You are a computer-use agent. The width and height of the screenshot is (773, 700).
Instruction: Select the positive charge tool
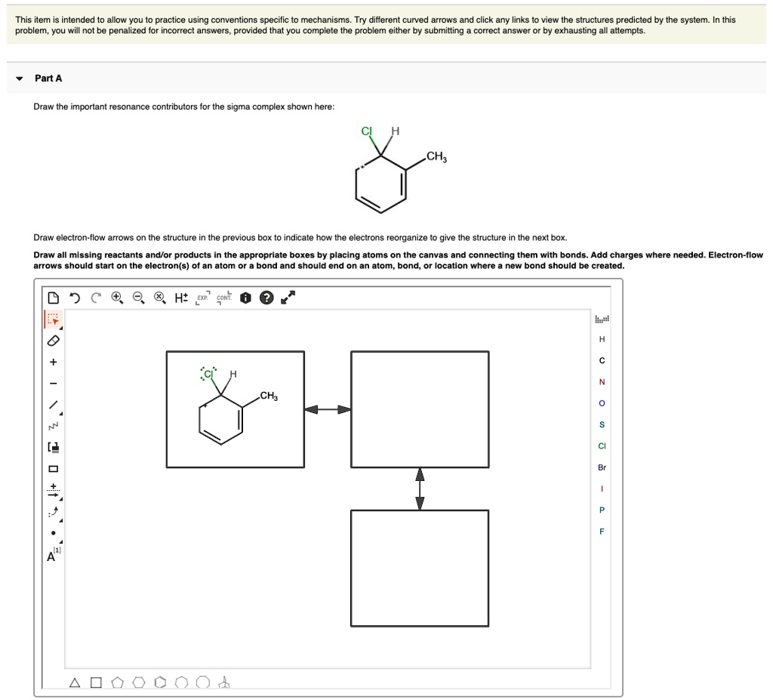click(54, 362)
